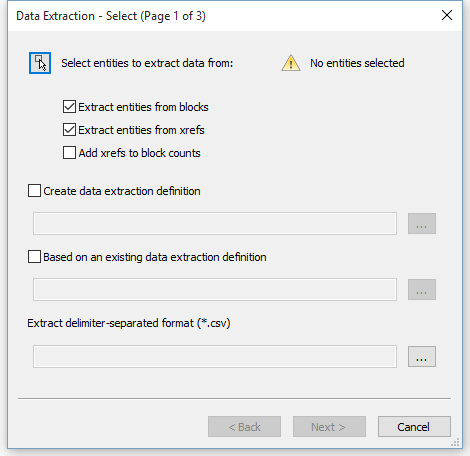Click the Back button
The image size is (470, 456).
coord(244,426)
